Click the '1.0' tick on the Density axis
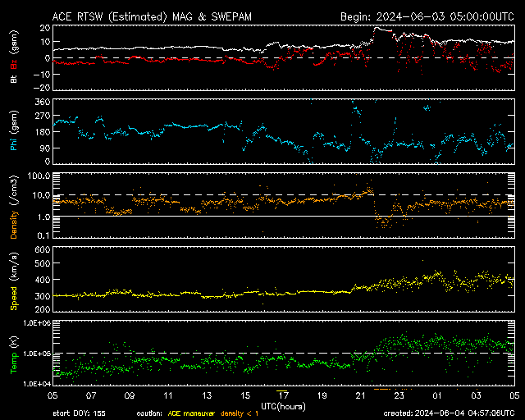The height and width of the screenshot is (420, 525). pos(43,217)
